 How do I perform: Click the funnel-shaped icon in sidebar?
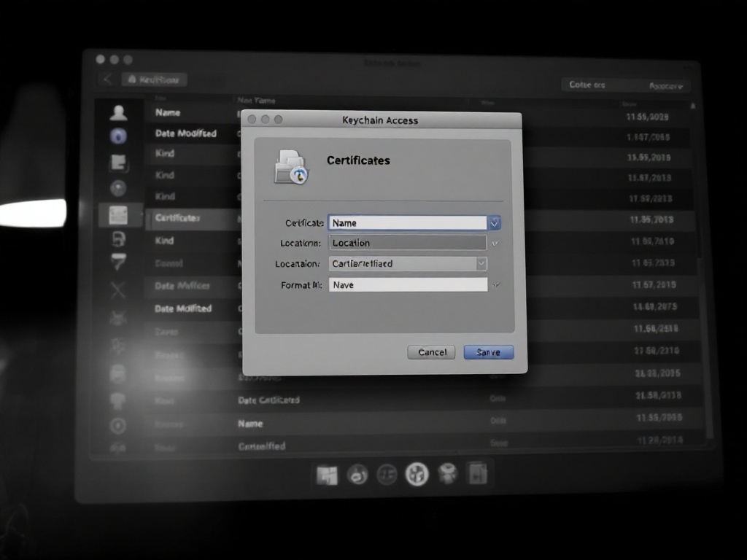[x=118, y=262]
